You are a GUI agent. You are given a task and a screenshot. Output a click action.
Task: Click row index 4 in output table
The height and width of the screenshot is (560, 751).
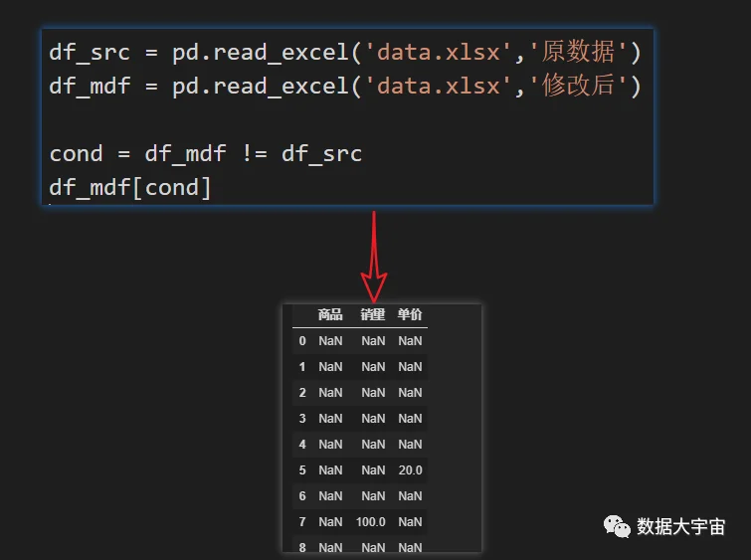coord(302,445)
